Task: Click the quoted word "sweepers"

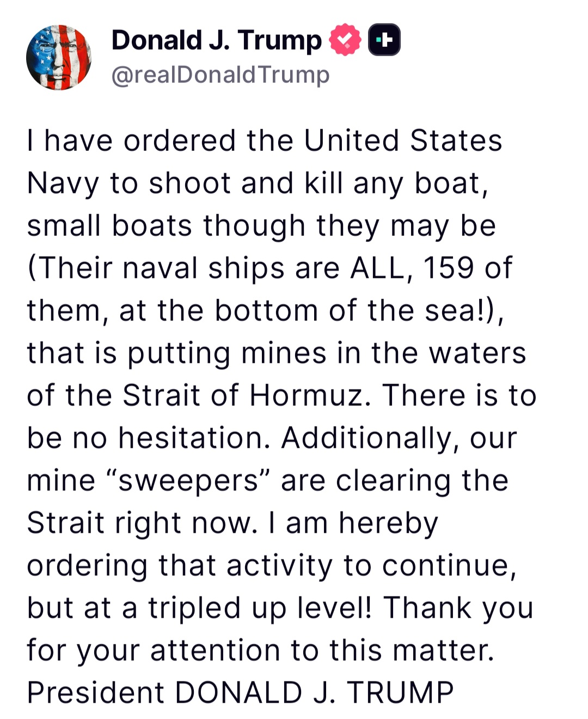Action: (188, 480)
